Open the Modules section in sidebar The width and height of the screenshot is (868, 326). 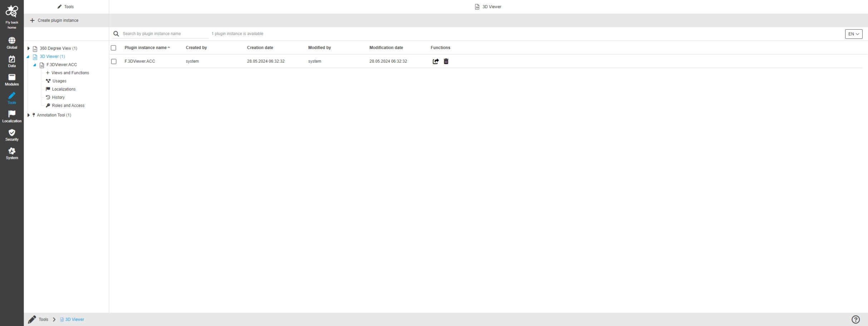pyautogui.click(x=12, y=80)
